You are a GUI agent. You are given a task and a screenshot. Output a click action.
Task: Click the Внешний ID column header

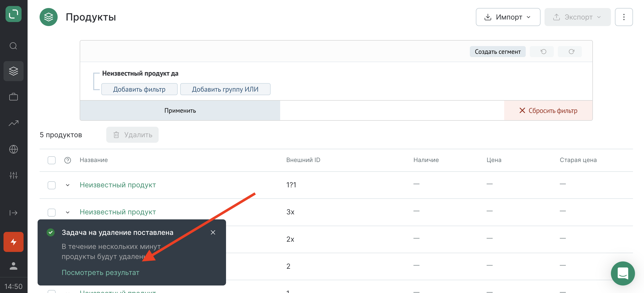(x=303, y=160)
